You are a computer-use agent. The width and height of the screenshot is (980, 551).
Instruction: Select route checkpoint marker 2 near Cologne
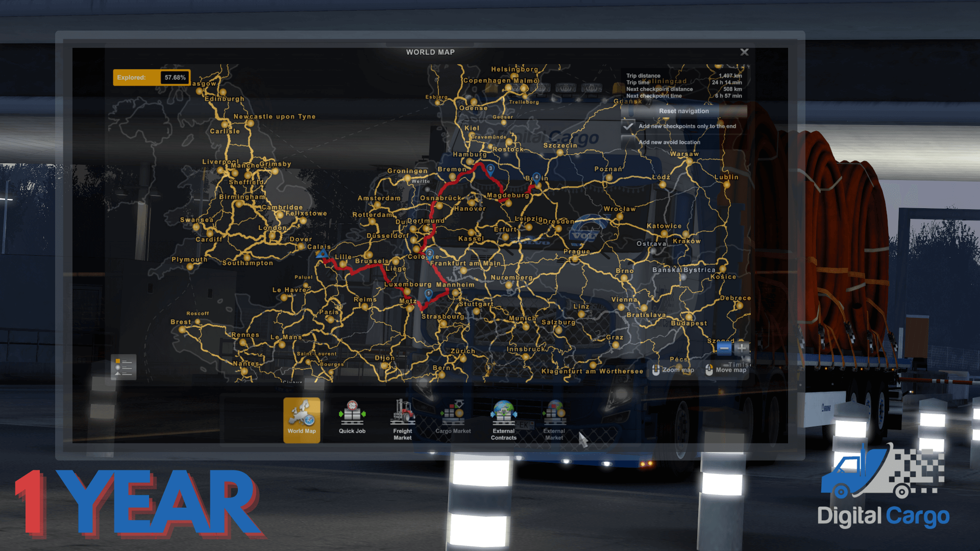430,254
